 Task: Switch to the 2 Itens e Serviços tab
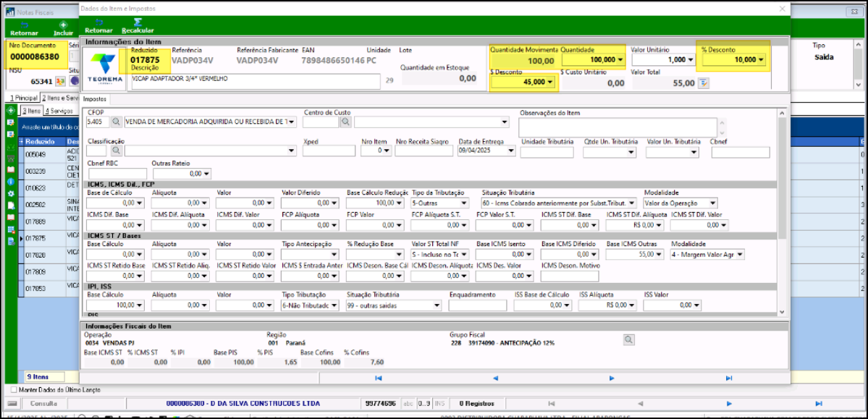click(61, 98)
